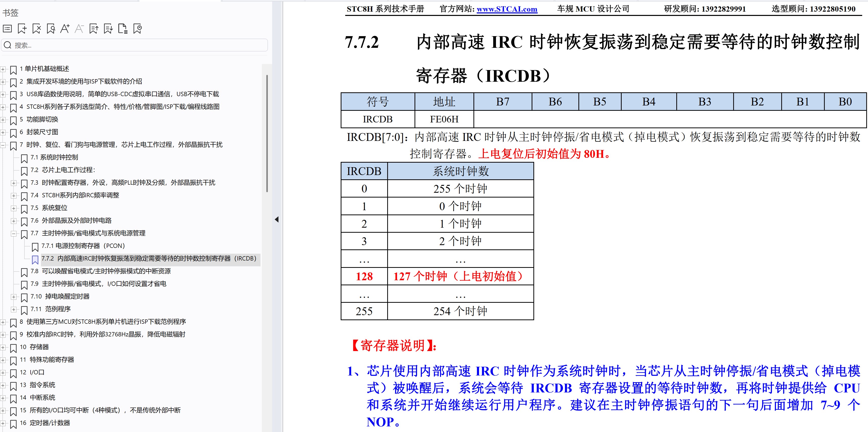Click the 127 个时钟（上电初始值） cell
The width and height of the screenshot is (868, 432).
point(461,276)
